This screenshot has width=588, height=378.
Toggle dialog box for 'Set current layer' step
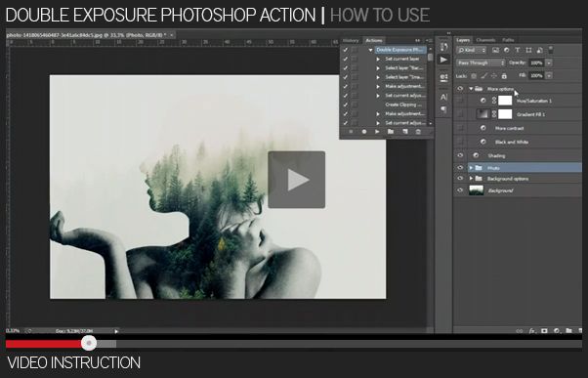[355, 59]
